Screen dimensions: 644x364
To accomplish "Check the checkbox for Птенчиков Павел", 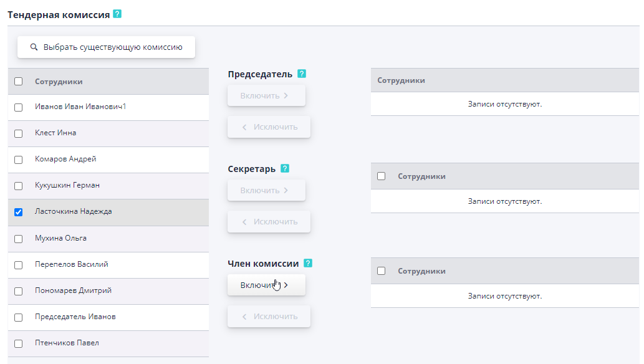I will [18, 343].
